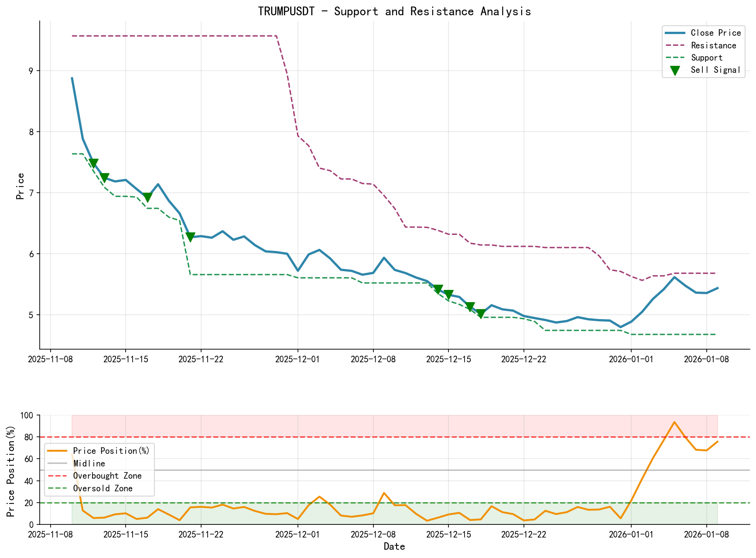Select the chart title TRUMPUSDT Support and Resistance Analysis
The width and height of the screenshot is (756, 558).
click(x=394, y=12)
